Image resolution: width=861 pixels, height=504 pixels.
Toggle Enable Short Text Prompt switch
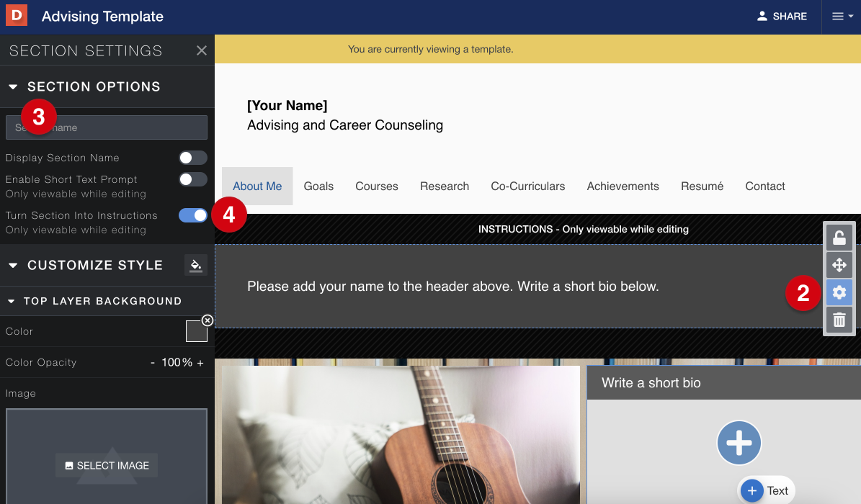[x=193, y=179]
